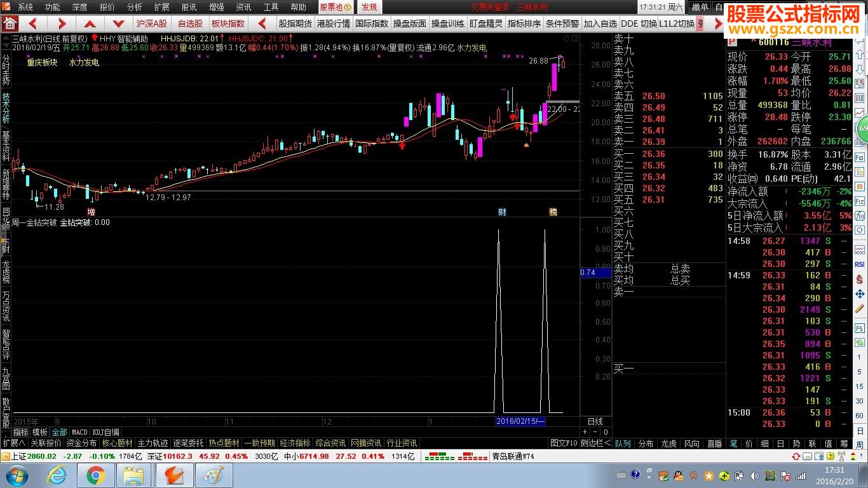Open the 主力轨迹 bottom tab

[153, 443]
